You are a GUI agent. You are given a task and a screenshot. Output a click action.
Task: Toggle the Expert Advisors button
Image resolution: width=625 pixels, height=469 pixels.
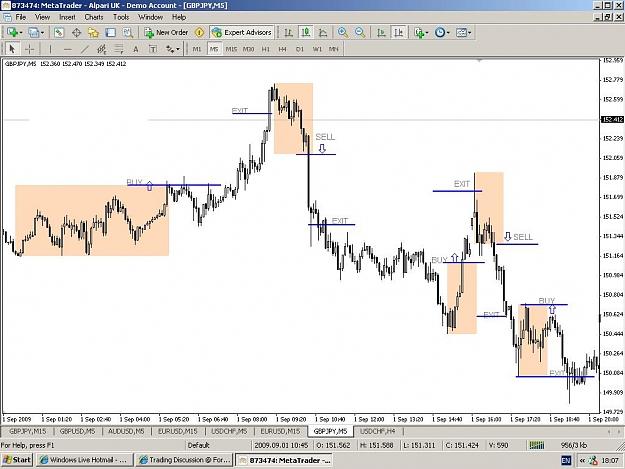point(242,32)
